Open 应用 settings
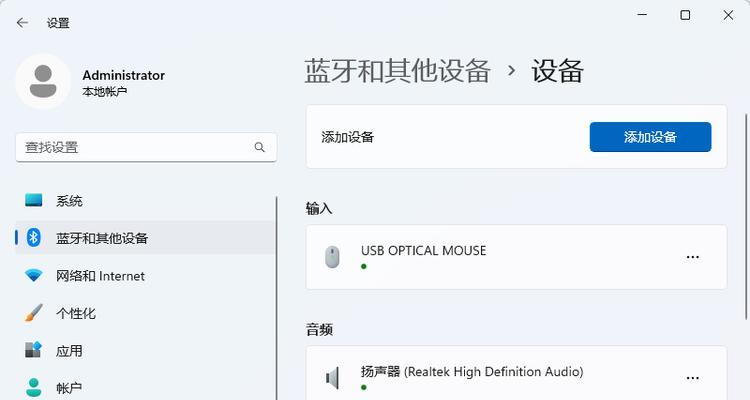Screen dimensions: 750x400 tap(145, 350)
